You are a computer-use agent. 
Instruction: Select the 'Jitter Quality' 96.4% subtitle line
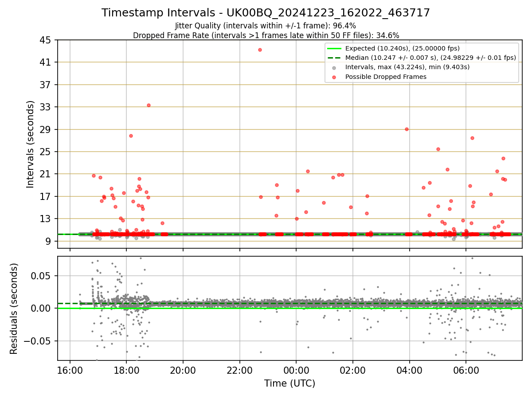click(266, 26)
